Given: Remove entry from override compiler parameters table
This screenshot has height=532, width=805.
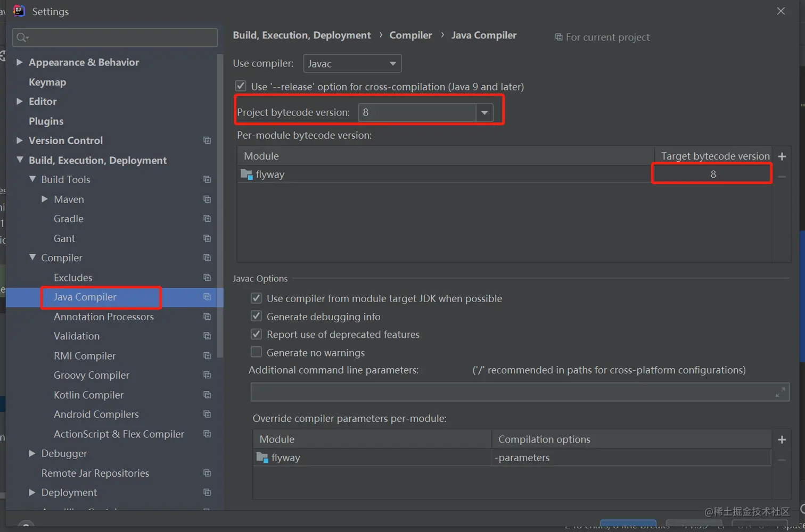Looking at the screenshot, I should click(782, 460).
